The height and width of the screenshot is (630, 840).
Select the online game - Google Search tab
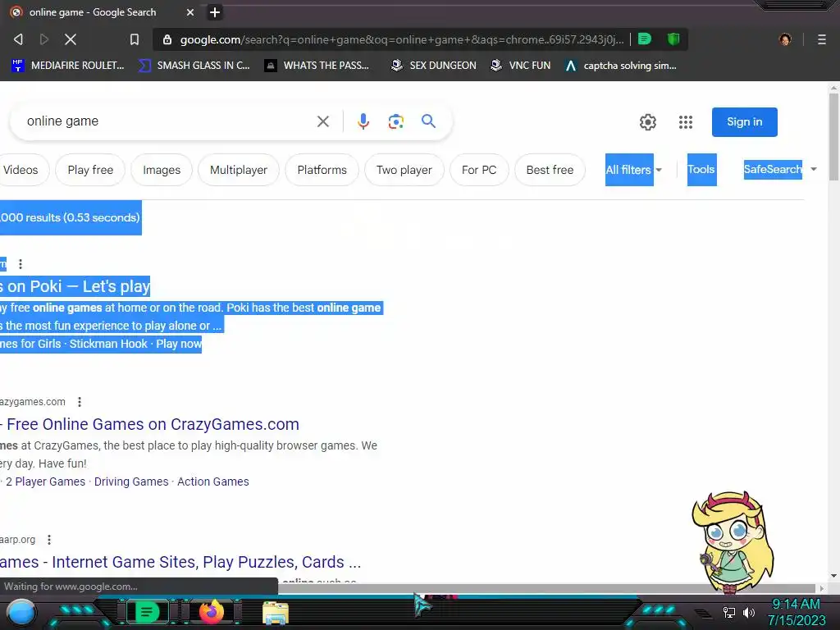pyautogui.click(x=102, y=11)
